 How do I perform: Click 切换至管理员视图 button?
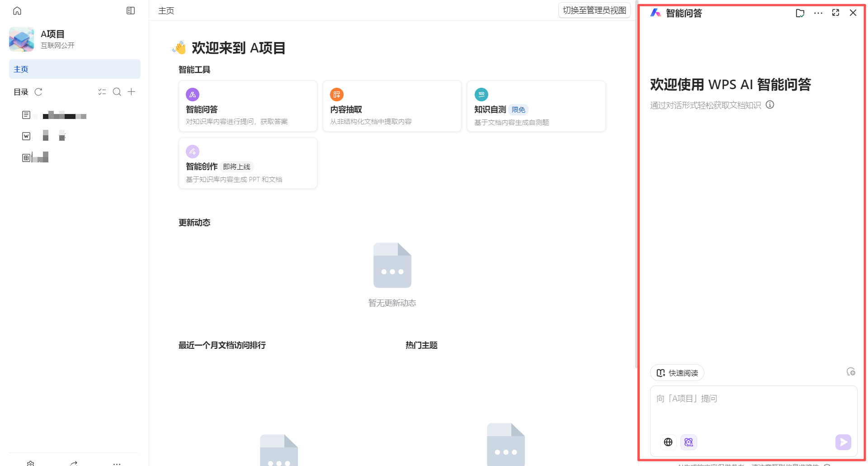pyautogui.click(x=594, y=10)
